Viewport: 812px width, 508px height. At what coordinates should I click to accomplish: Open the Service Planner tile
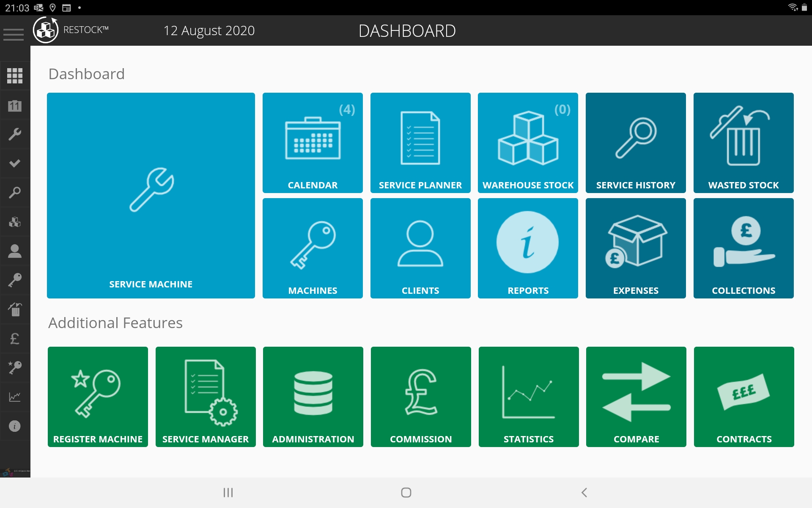420,143
